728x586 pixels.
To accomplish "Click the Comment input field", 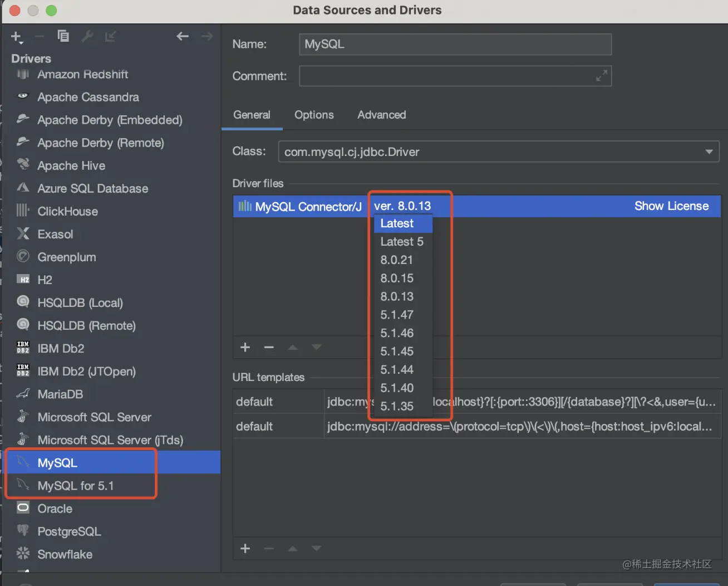I will coord(455,76).
